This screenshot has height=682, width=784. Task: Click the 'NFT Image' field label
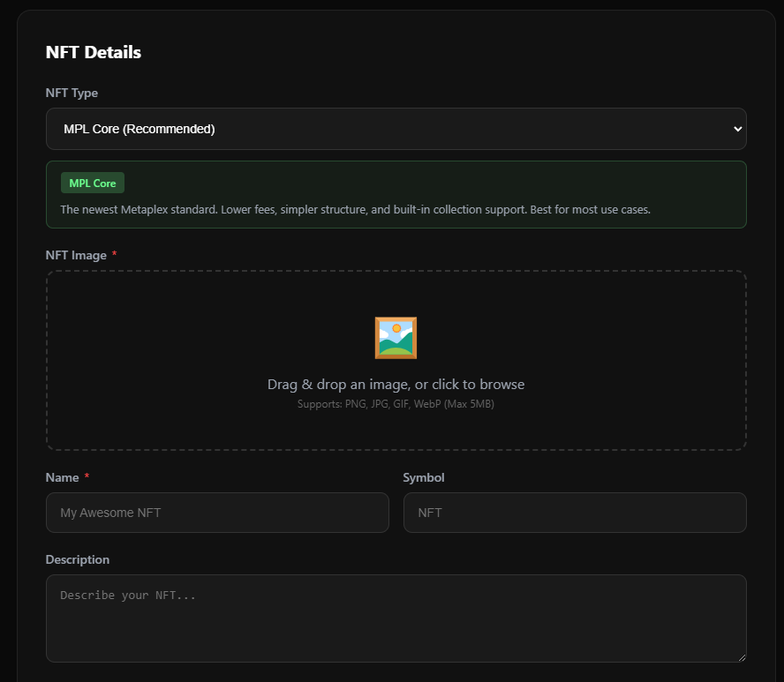pyautogui.click(x=76, y=255)
